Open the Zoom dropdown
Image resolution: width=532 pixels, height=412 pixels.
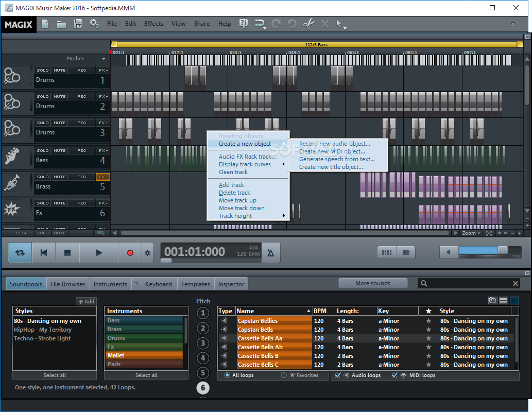coord(471,233)
